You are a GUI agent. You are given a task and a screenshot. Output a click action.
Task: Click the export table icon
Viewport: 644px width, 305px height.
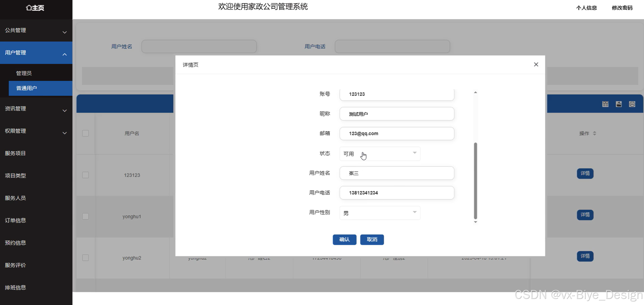click(x=619, y=104)
